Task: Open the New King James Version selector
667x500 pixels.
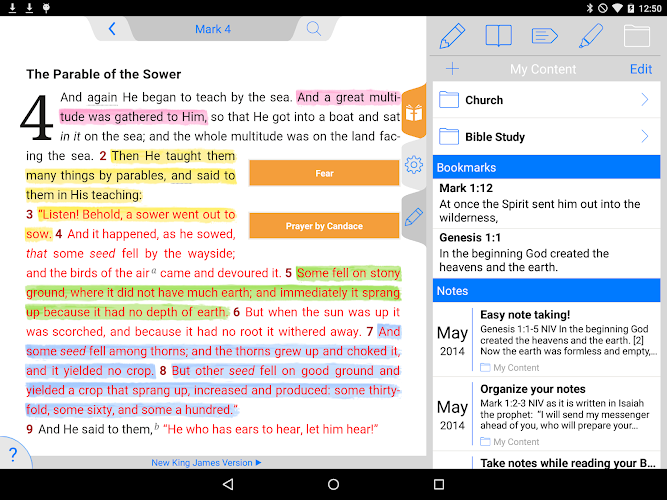Action: (x=206, y=463)
